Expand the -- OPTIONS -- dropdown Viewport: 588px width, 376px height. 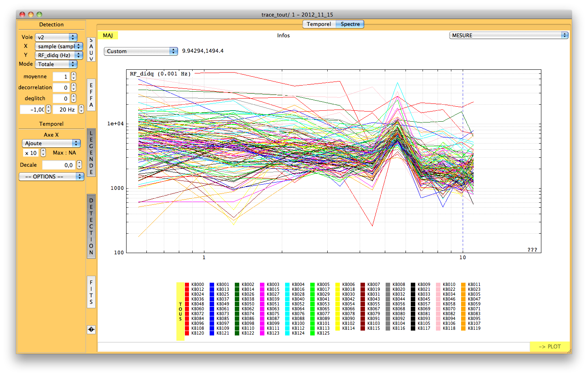tap(52, 177)
